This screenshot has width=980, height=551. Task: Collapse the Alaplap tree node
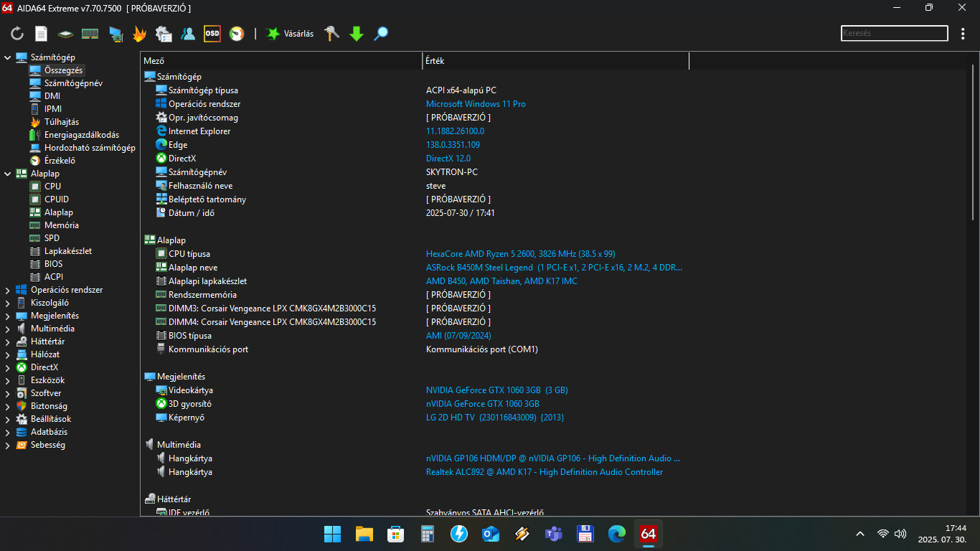coord(8,174)
